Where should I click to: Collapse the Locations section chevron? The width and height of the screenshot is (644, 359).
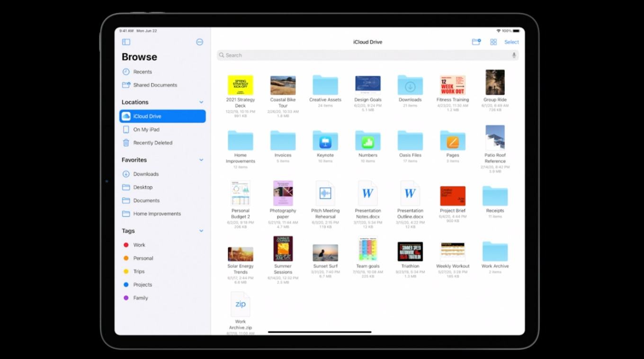tap(201, 102)
